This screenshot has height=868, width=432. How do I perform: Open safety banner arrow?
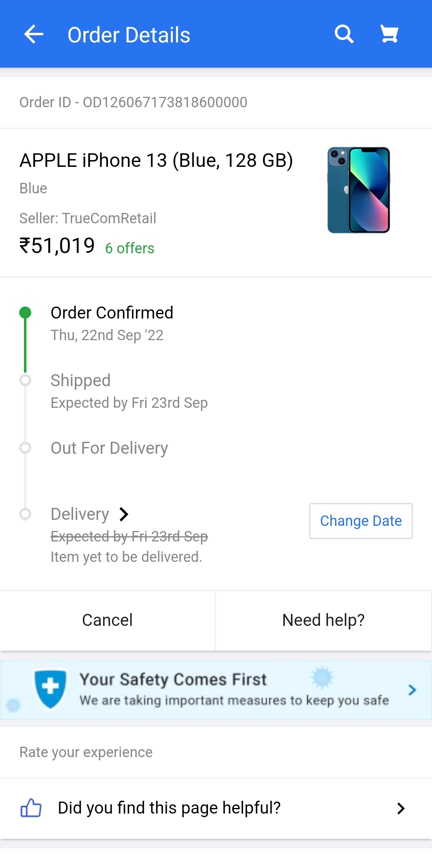pyautogui.click(x=412, y=690)
